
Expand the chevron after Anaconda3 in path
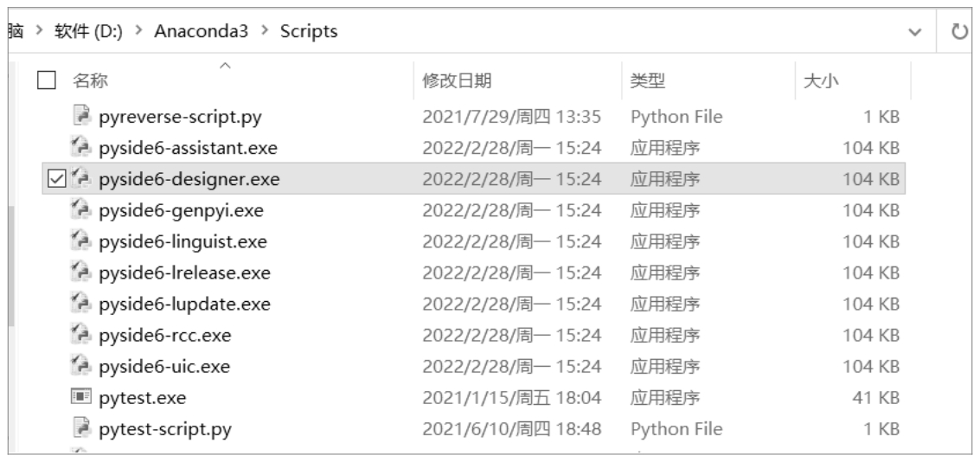pyautogui.click(x=264, y=33)
